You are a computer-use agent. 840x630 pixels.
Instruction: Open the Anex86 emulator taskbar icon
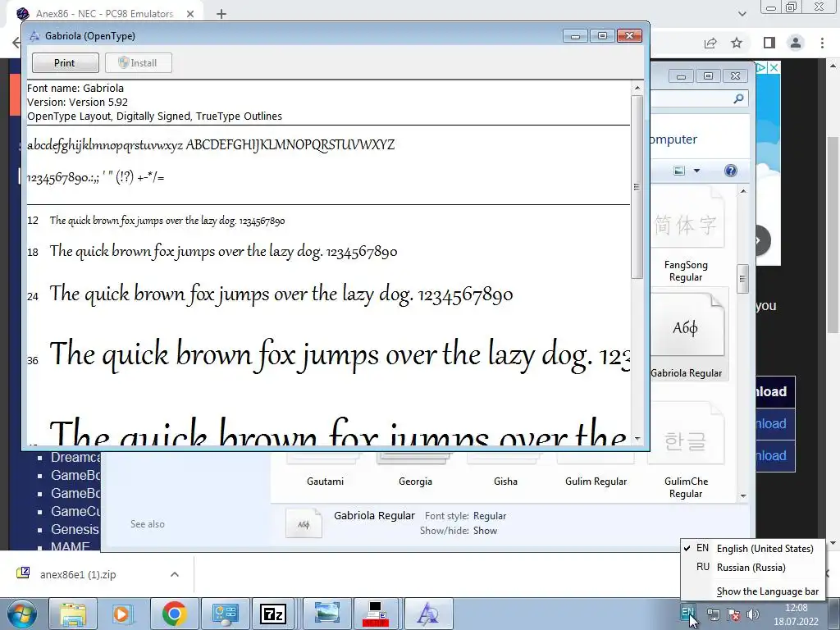coord(377,614)
